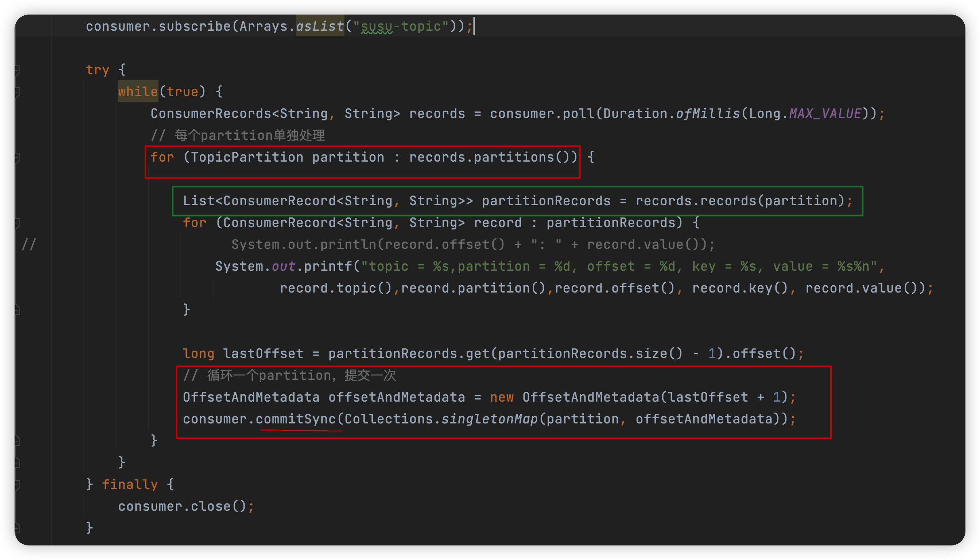Collapse the try block fold marker
The image size is (980, 560).
(17, 70)
